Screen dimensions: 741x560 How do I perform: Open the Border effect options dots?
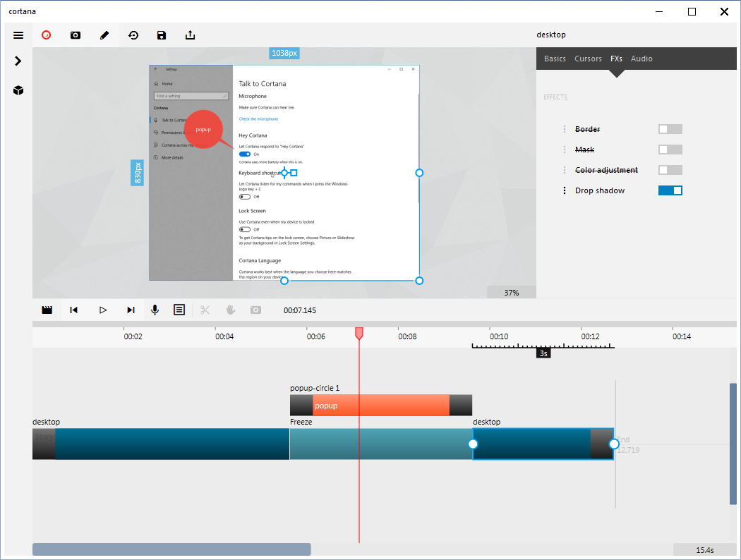(x=565, y=129)
